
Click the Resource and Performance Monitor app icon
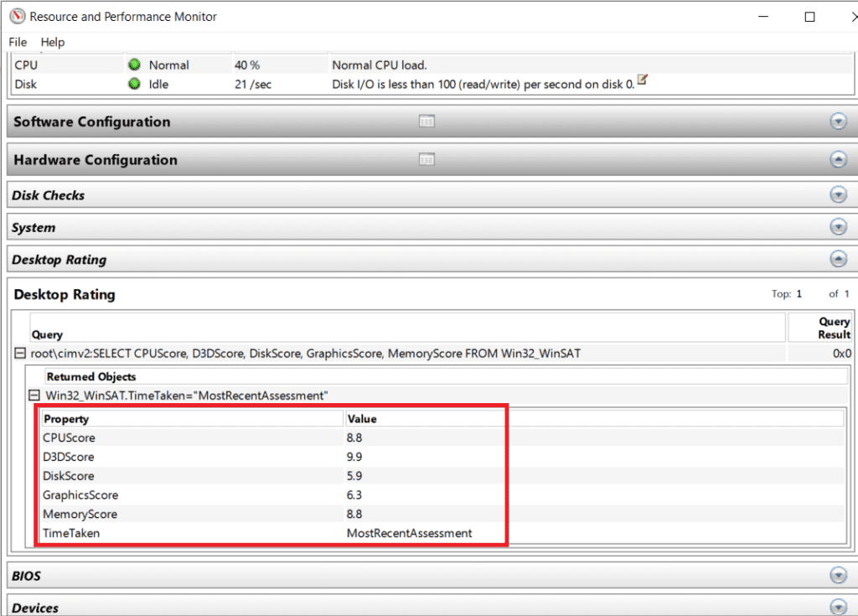coord(18,17)
